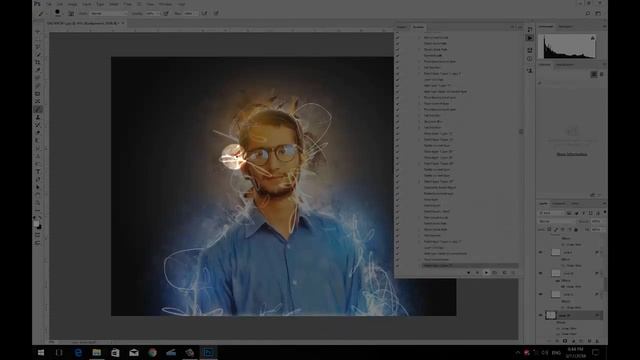This screenshot has height=360, width=640.
Task: Toggle pressure for size icon
Action: pyautogui.click(x=216, y=13)
